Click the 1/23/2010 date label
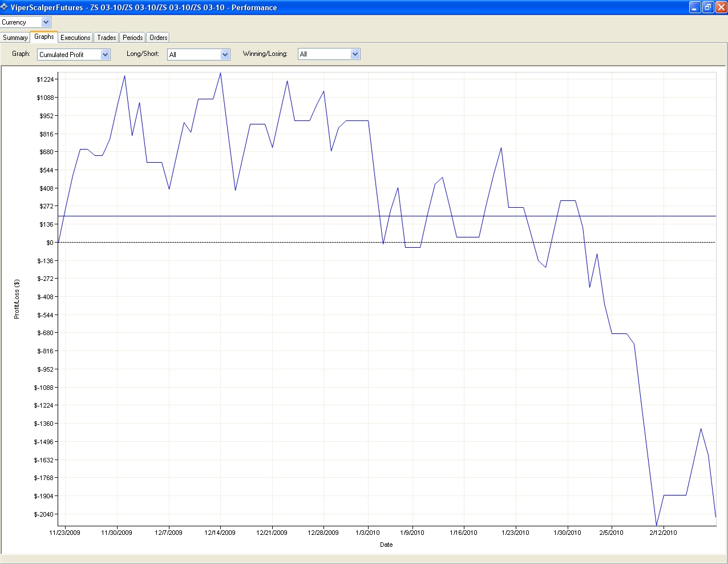 516,533
